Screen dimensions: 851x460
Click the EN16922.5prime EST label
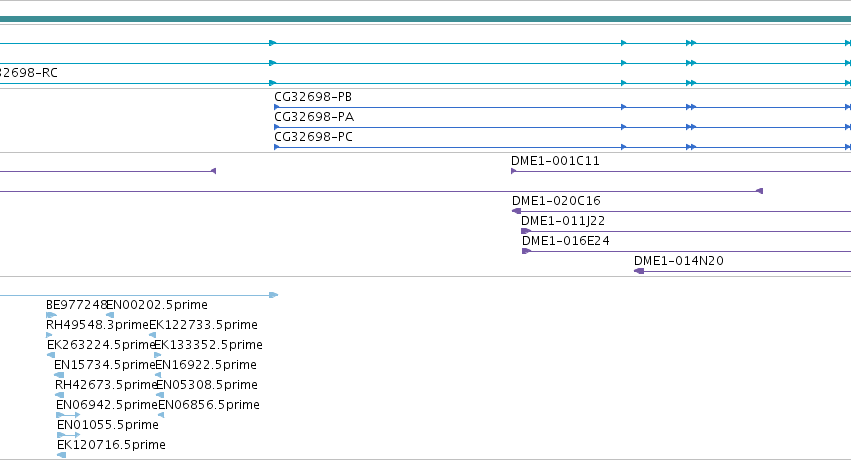206,365
